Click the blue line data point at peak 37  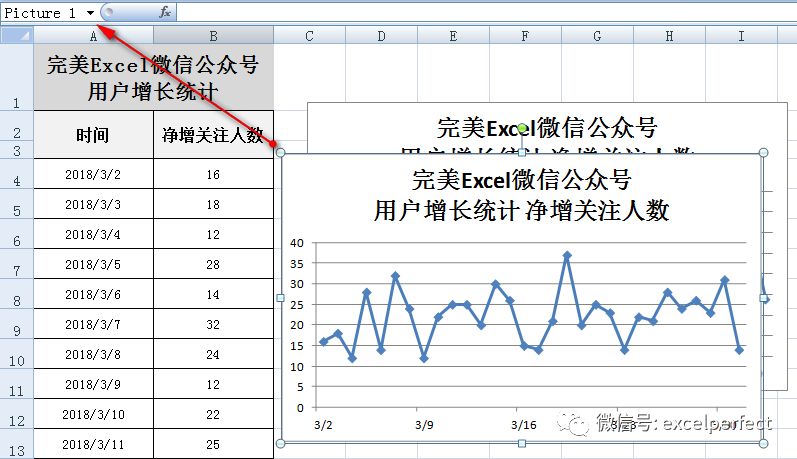(x=567, y=255)
